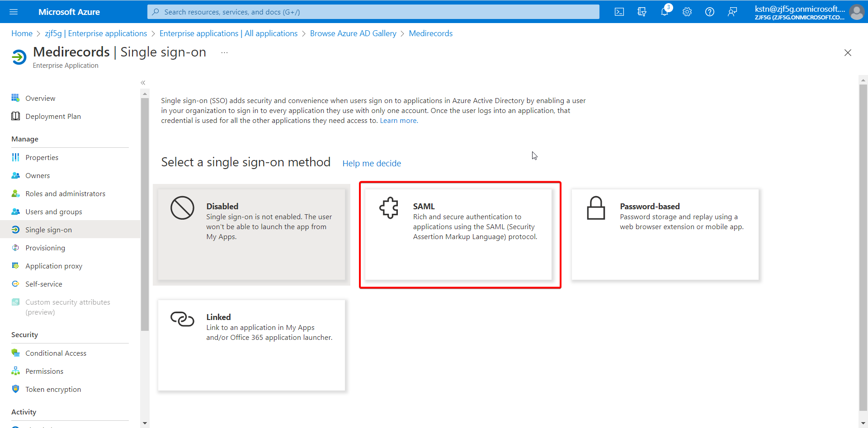This screenshot has height=428, width=868.
Task: Select the Linked sign-on option
Action: point(251,345)
